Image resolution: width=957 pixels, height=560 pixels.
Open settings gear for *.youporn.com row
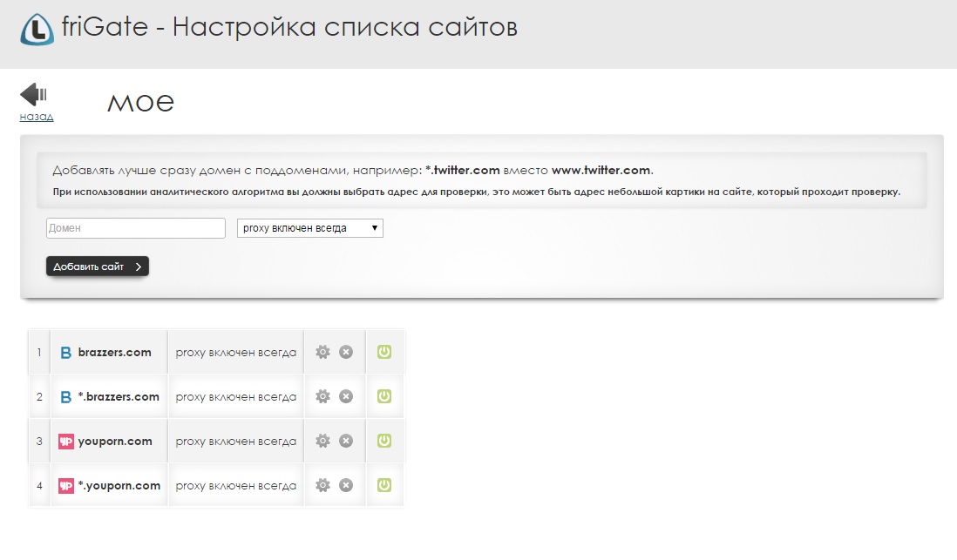click(x=322, y=485)
